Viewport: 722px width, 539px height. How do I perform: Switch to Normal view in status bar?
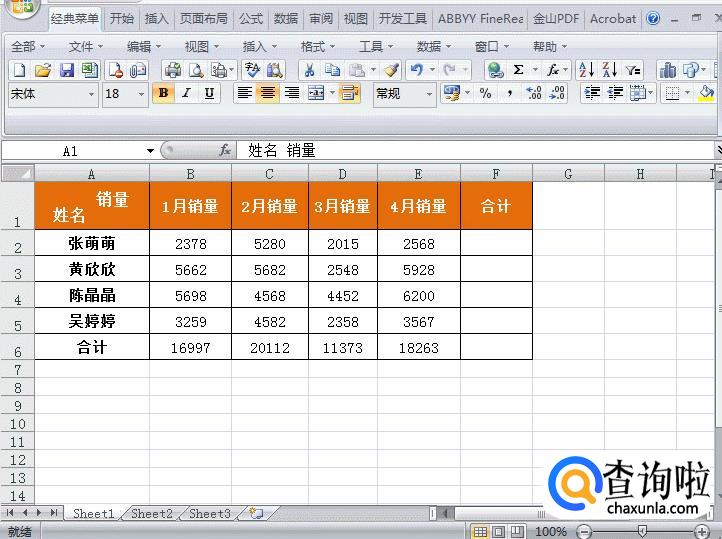(479, 532)
